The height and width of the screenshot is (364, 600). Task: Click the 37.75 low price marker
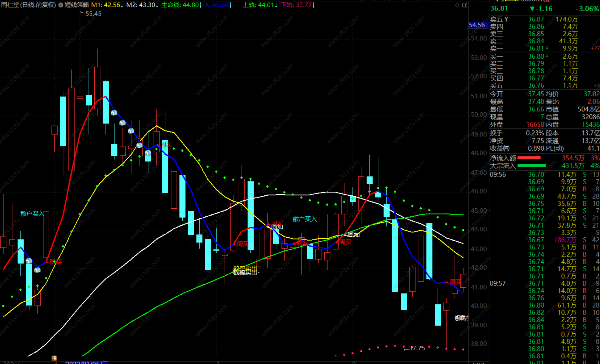(417, 348)
